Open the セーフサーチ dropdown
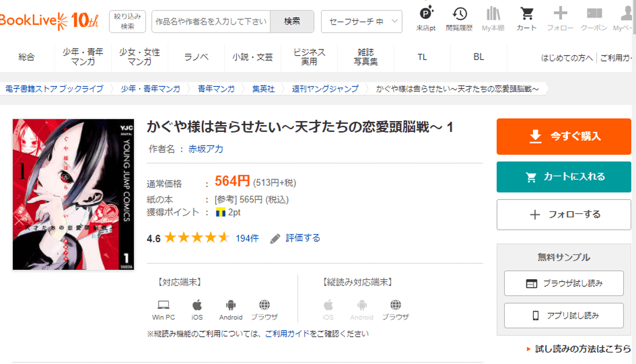Screen dimensions: 636x364 coord(361,21)
